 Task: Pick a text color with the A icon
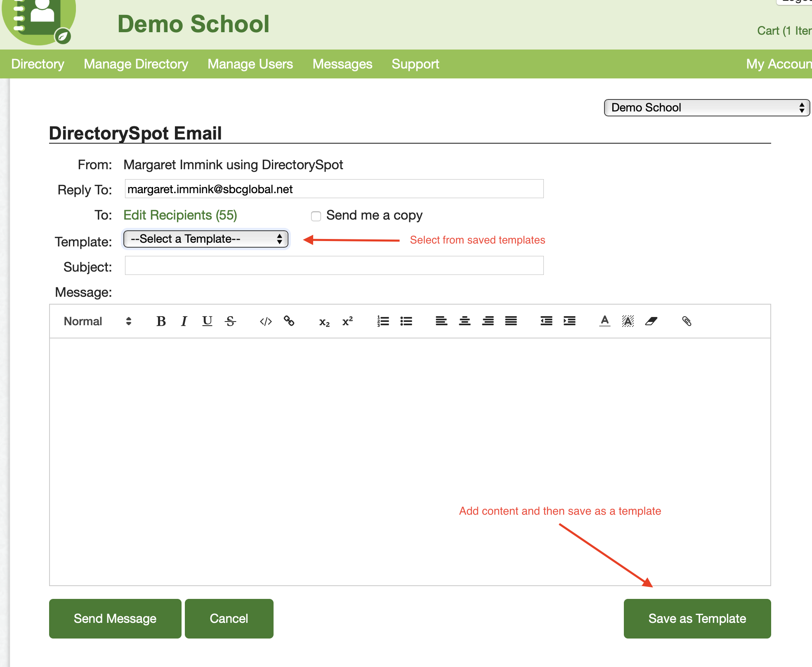(604, 321)
